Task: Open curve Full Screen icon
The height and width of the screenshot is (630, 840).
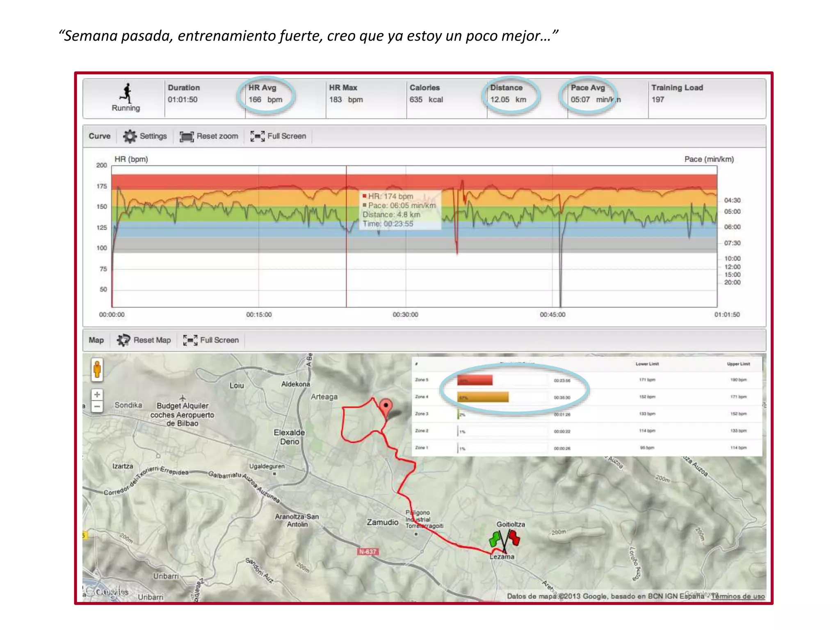Action: click(x=257, y=136)
